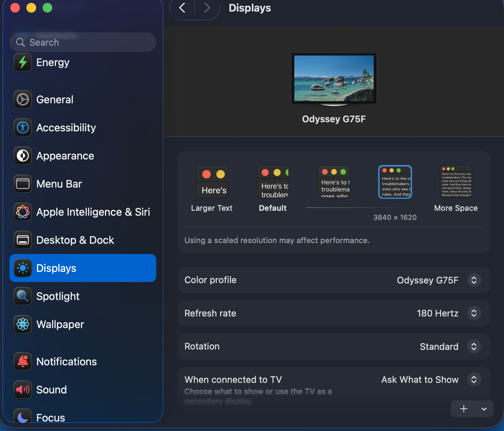Click the Ask What to Show value
504x431 pixels.
click(420, 380)
